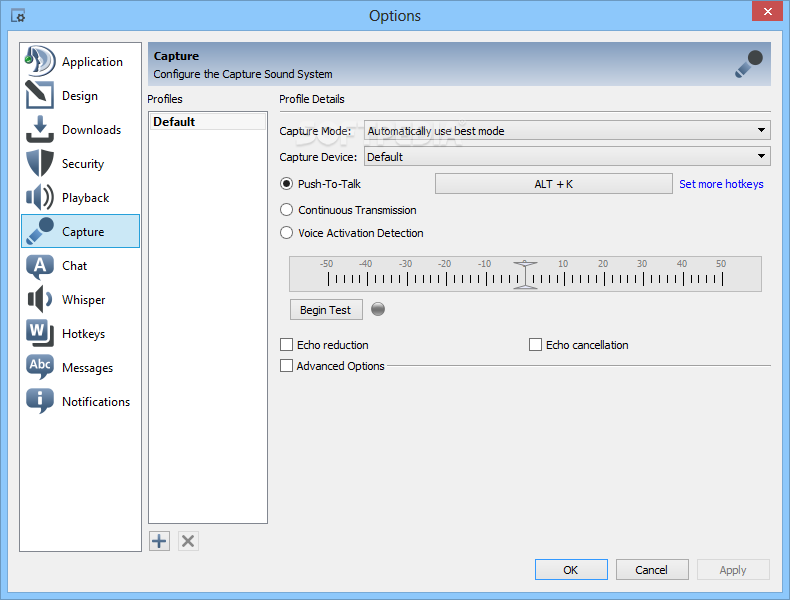Click the voice activation level slider handle
This screenshot has width=790, height=600.
point(525,275)
